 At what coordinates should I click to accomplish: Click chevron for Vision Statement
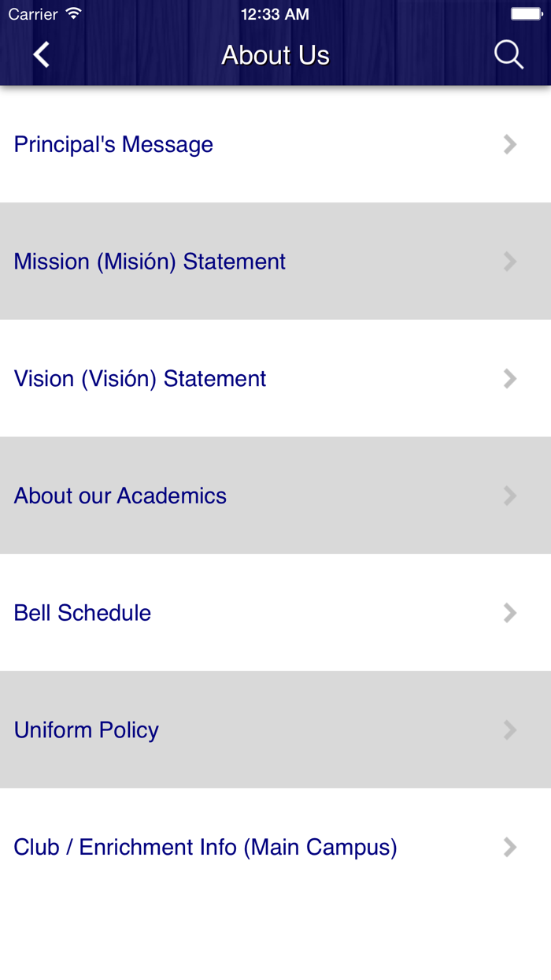tap(510, 379)
